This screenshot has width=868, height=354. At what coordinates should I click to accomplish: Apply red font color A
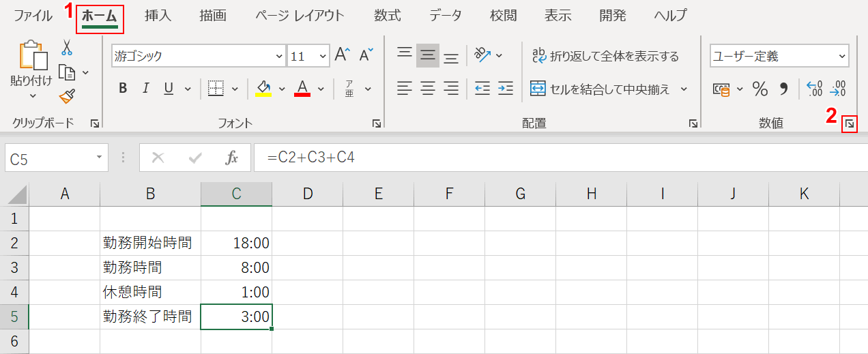(x=302, y=88)
